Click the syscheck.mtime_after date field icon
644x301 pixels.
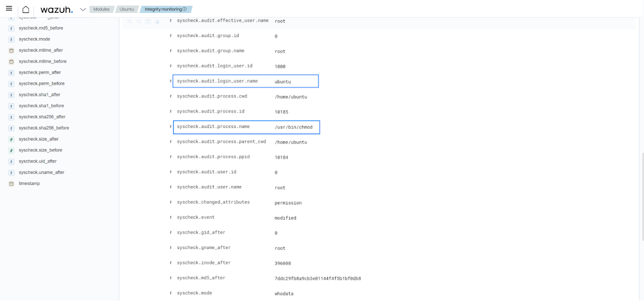(x=12, y=50)
